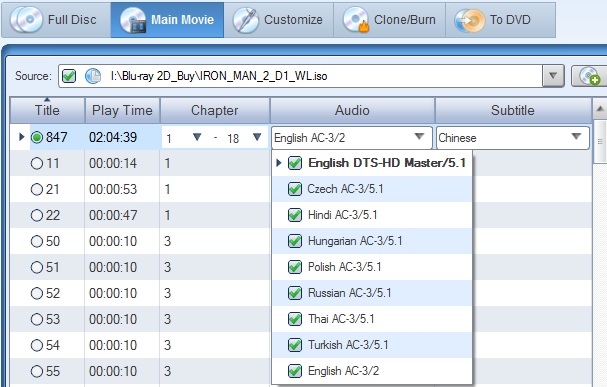Click the Subtitle column header
The image size is (607, 387).
tap(513, 110)
